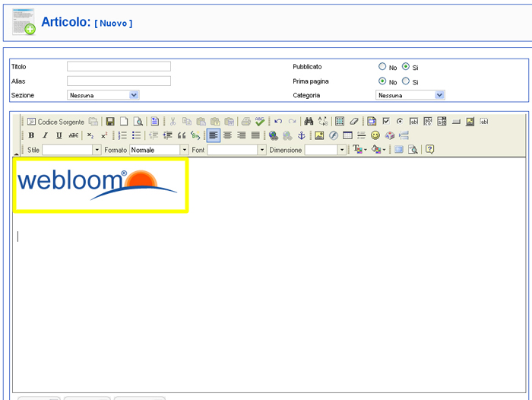Click the About question mark icon

coord(430,149)
